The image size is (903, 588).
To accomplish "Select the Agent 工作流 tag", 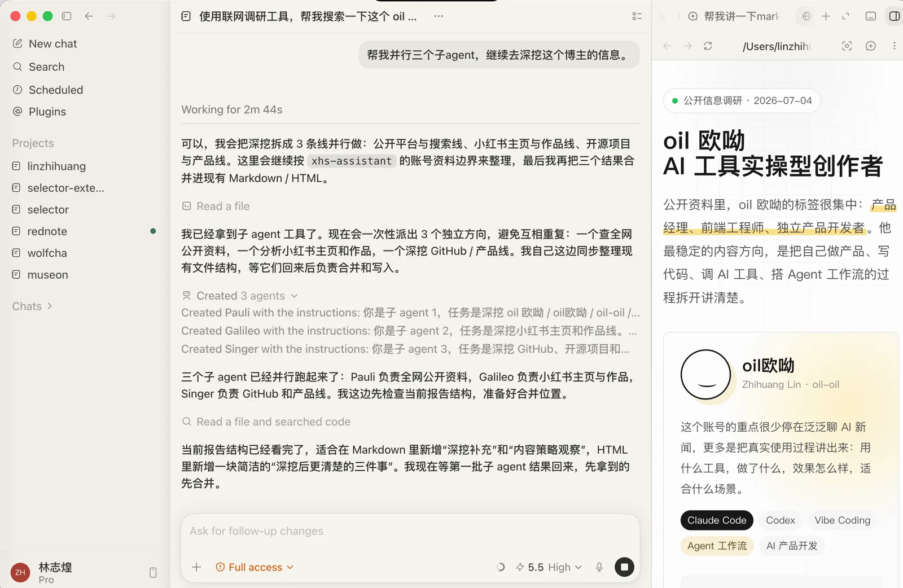I will coord(717,546).
